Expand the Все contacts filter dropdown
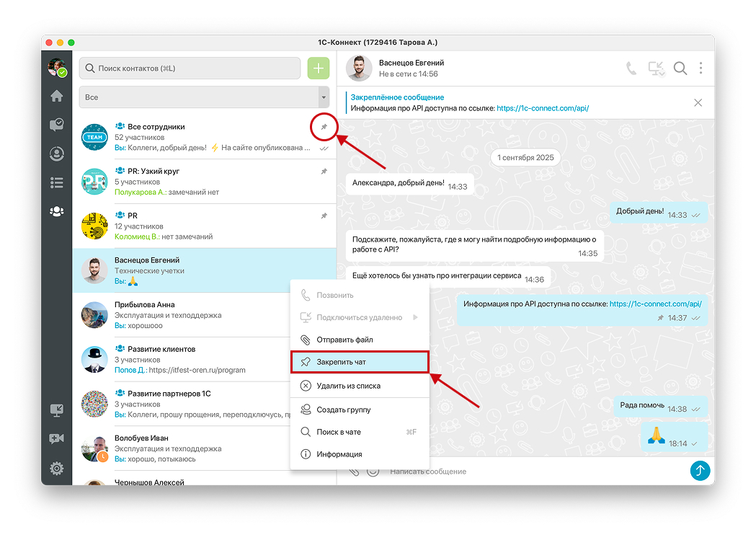Screen dimensions: 756x540 click(323, 97)
